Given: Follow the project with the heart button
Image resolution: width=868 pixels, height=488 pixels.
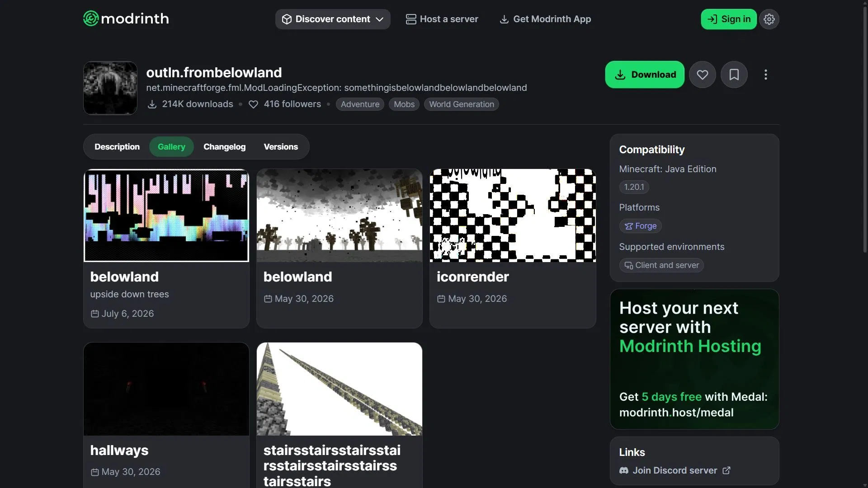Looking at the screenshot, I should click(702, 75).
